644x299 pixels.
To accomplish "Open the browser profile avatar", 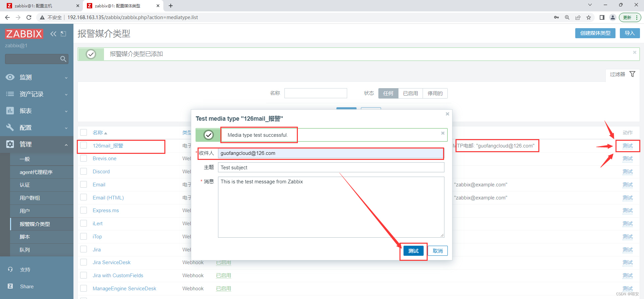I will 613,17.
